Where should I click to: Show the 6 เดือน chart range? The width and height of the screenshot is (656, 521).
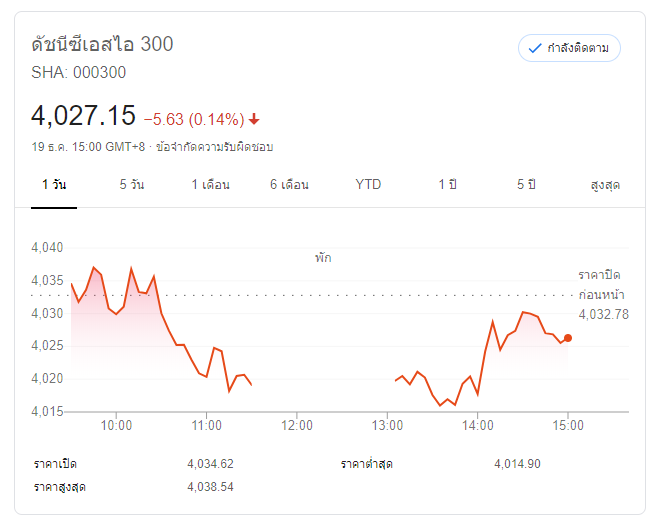pos(289,185)
